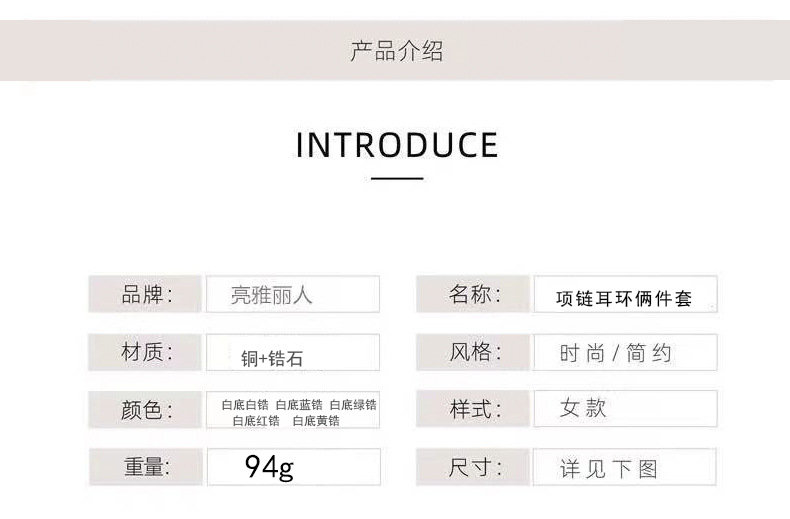This screenshot has height=519, width=790.
Task: Select the 重量 label cell
Action: click(146, 467)
